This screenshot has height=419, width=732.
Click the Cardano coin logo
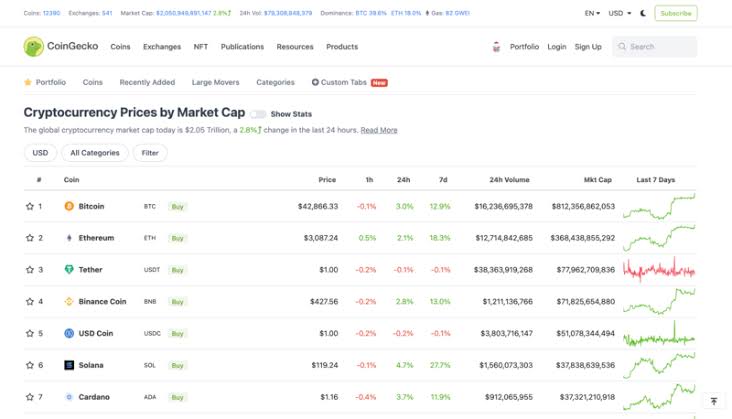pos(69,397)
